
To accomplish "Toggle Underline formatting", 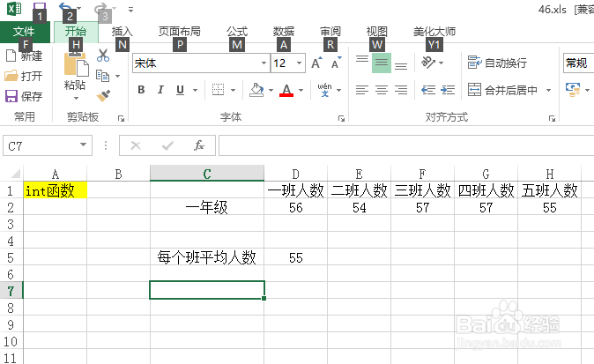I will click(181, 90).
